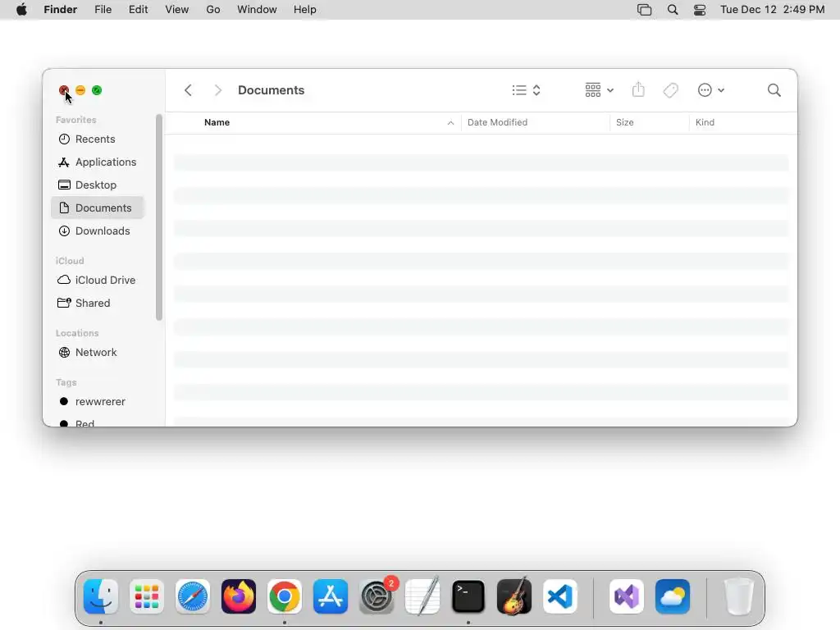Select Network under Locations
Image resolution: width=840 pixels, height=630 pixels.
click(x=98, y=353)
